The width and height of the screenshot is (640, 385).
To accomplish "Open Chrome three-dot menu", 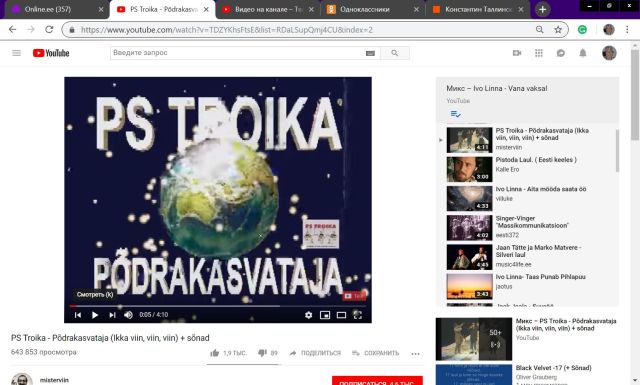I will [627, 29].
